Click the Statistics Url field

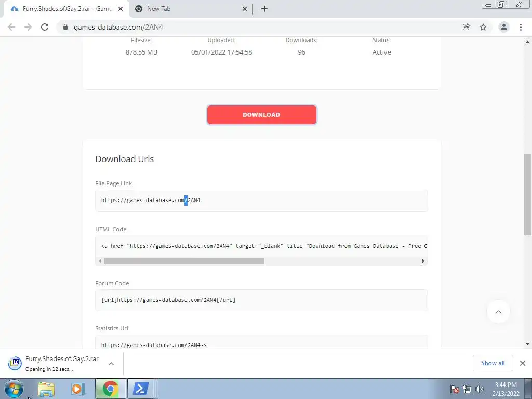click(x=261, y=343)
